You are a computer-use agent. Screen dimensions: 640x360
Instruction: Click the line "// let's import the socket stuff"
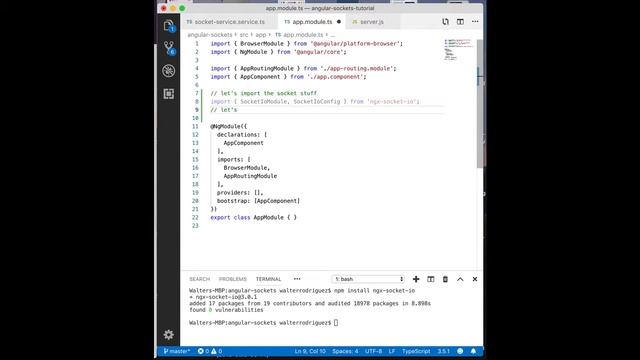coord(264,93)
